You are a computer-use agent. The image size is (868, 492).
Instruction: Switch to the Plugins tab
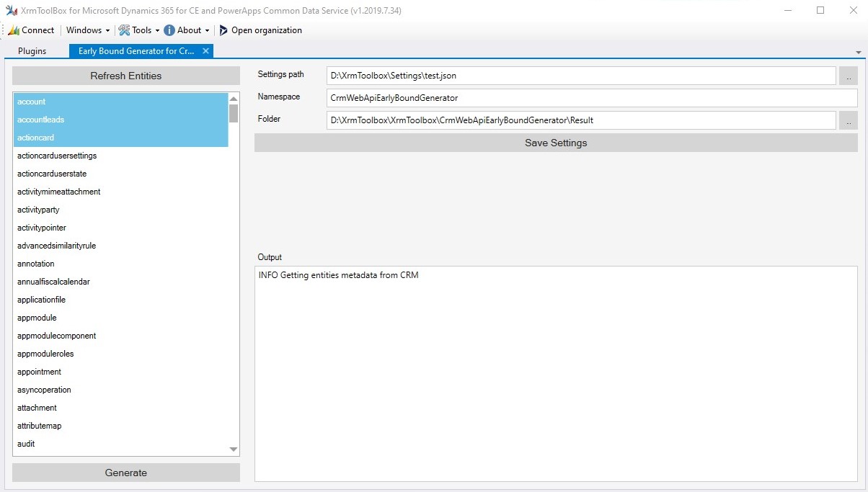pyautogui.click(x=32, y=51)
